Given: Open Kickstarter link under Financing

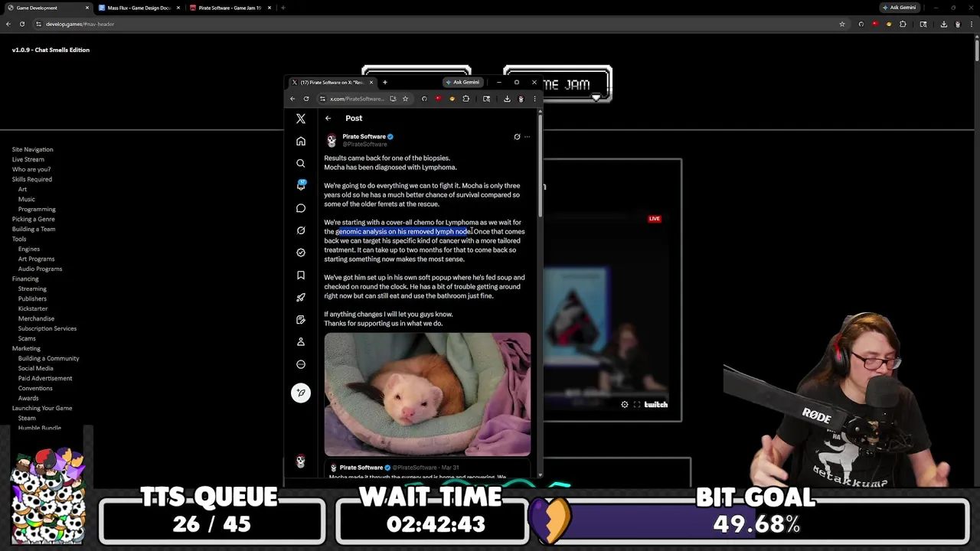Looking at the screenshot, I should tap(32, 308).
